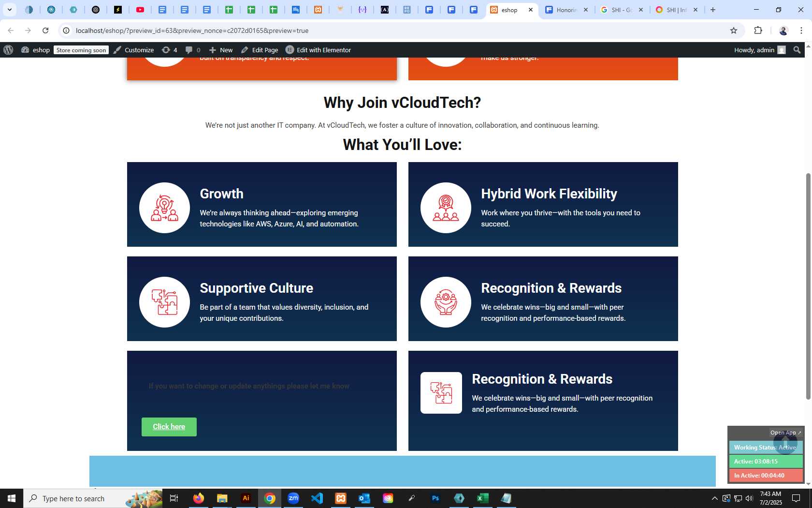This screenshot has width=812, height=508.
Task: Switch to the YouTube pinned tab
Action: coord(140,10)
